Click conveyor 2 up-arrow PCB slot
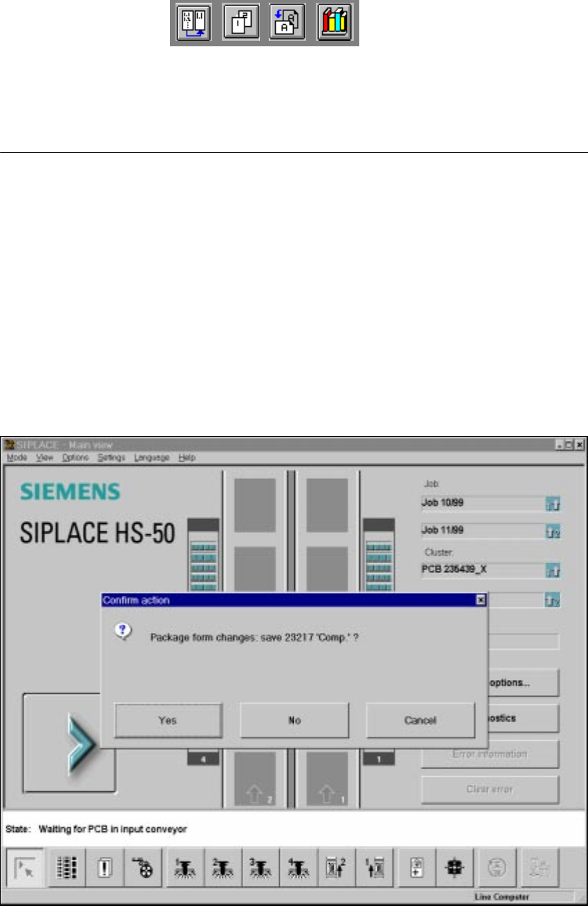 click(x=255, y=777)
